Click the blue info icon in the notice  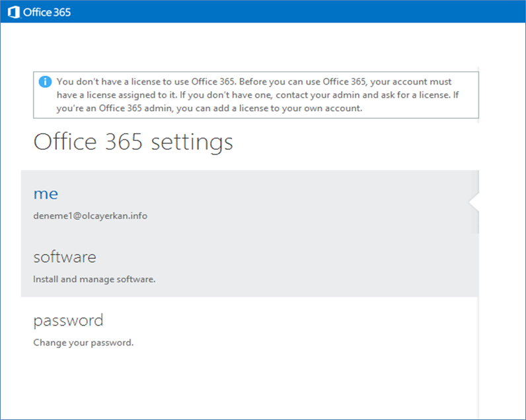[45, 82]
